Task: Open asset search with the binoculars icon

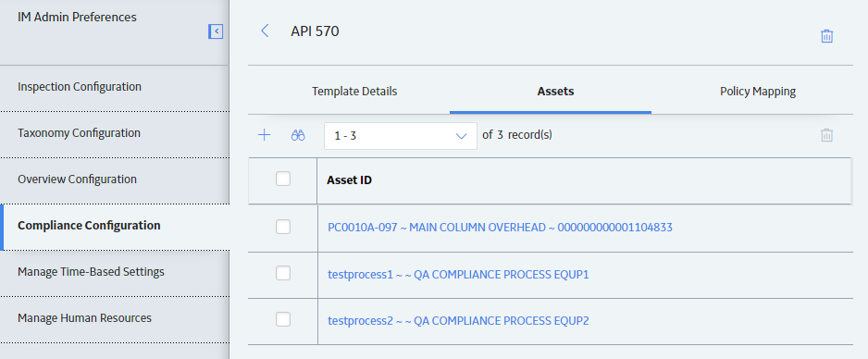Action: click(298, 135)
